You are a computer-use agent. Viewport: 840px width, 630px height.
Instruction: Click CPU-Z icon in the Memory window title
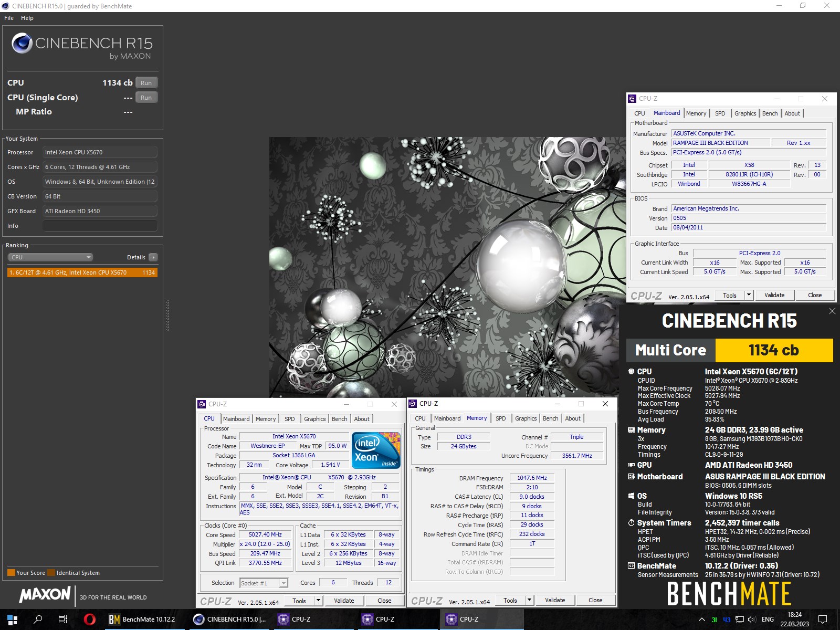coord(413,404)
